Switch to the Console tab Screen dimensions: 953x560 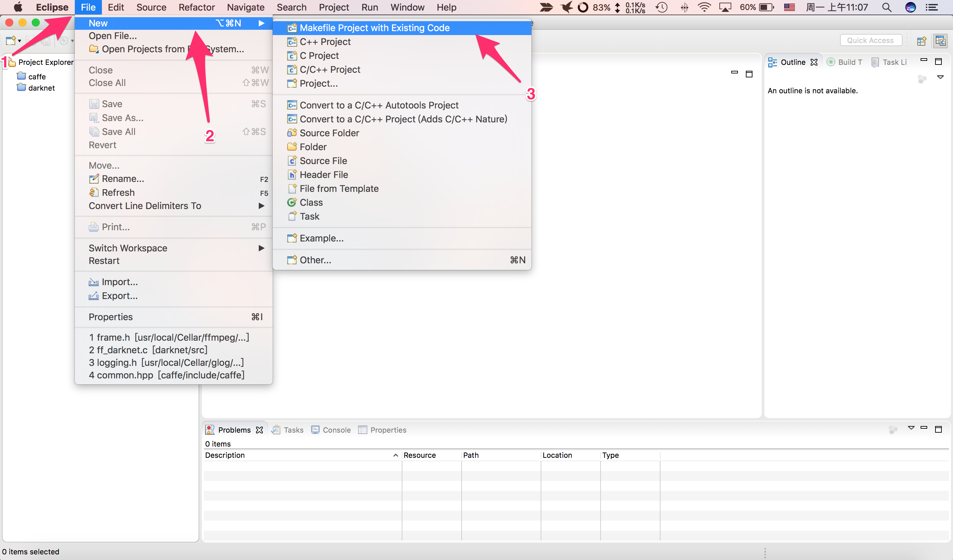coord(331,430)
